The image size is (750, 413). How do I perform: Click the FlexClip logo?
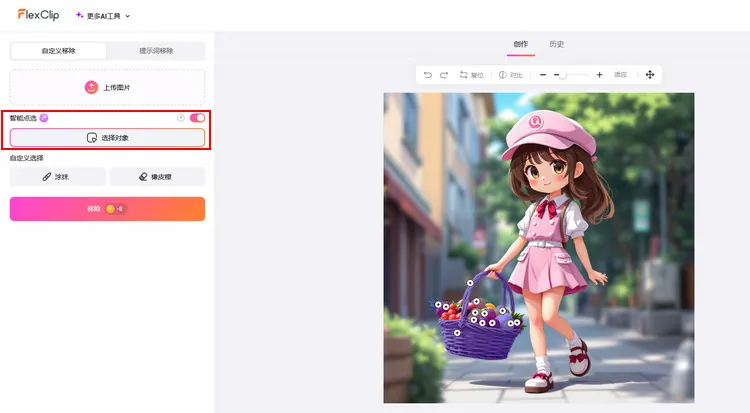[39, 15]
